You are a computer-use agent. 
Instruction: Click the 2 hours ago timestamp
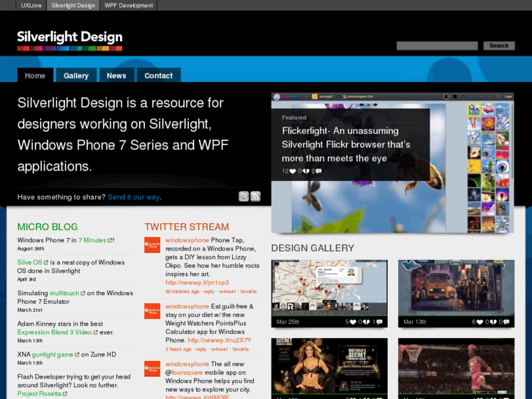coord(179,349)
